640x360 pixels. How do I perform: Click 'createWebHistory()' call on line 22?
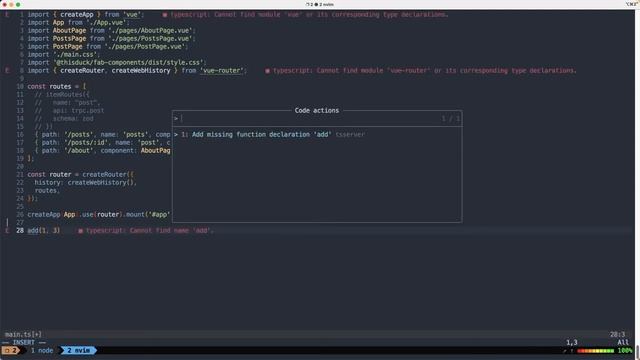click(x=100, y=182)
